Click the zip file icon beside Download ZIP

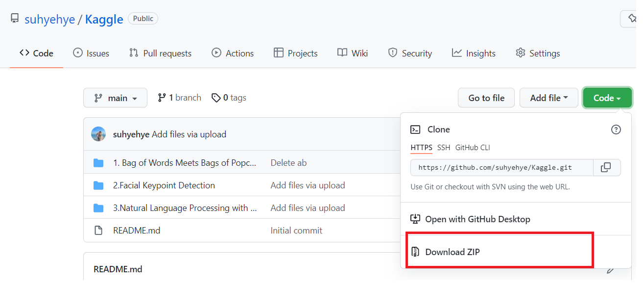pos(415,252)
